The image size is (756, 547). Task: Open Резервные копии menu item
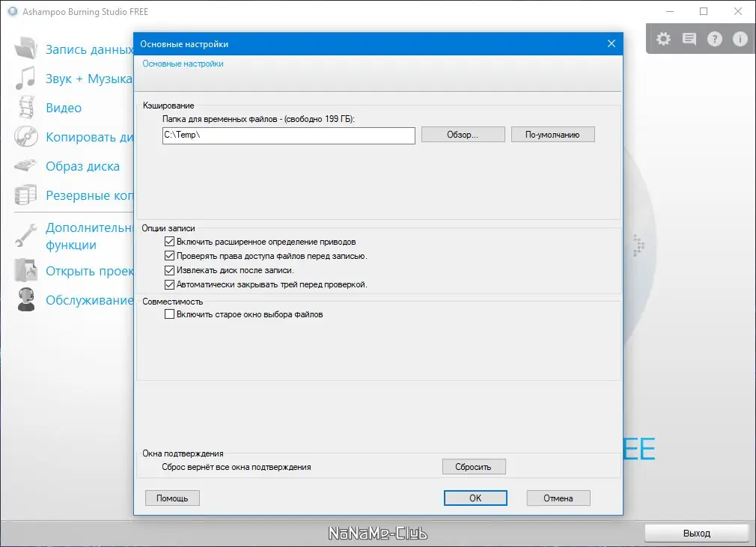tap(90, 195)
